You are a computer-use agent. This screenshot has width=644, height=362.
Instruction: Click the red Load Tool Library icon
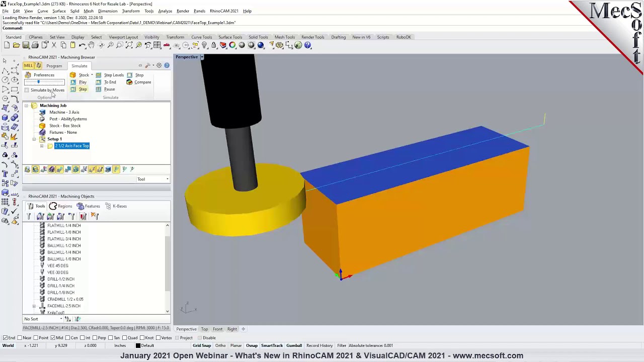pyautogui.click(x=83, y=216)
